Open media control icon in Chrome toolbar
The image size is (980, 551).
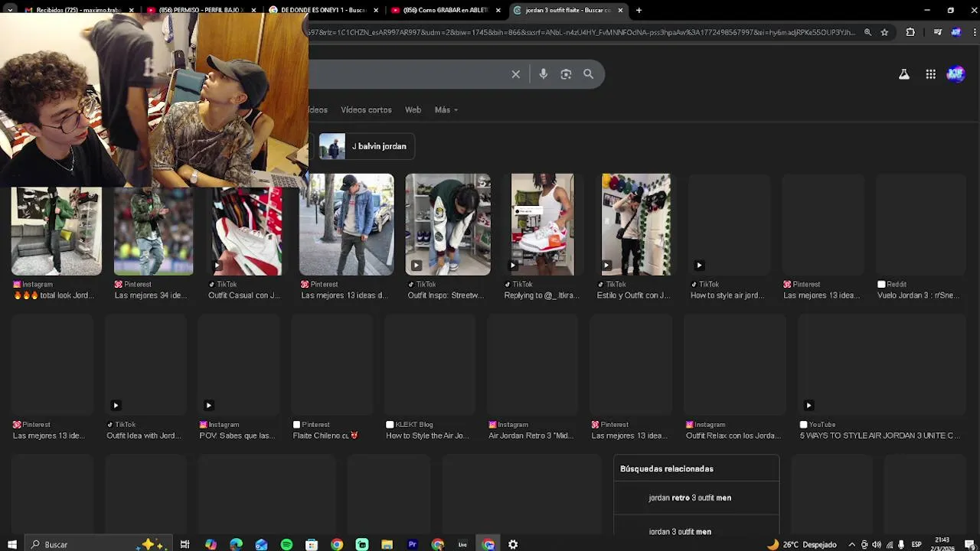coord(938,32)
